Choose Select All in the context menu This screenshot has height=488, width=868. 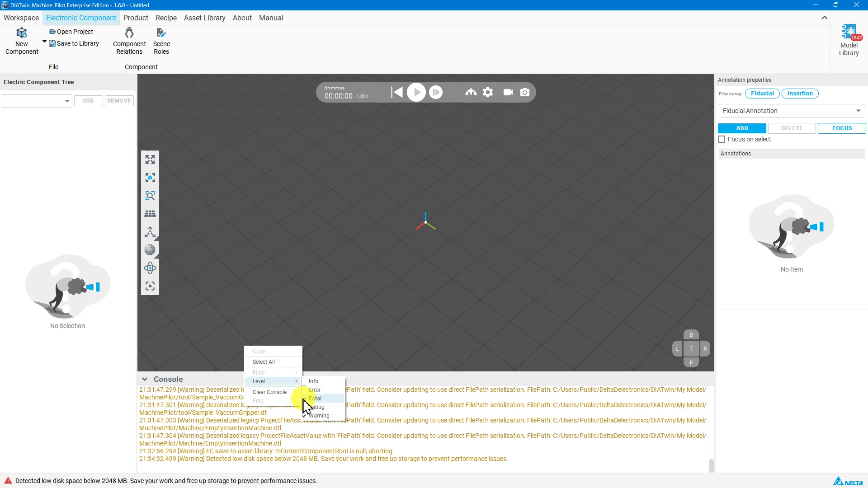click(273, 361)
